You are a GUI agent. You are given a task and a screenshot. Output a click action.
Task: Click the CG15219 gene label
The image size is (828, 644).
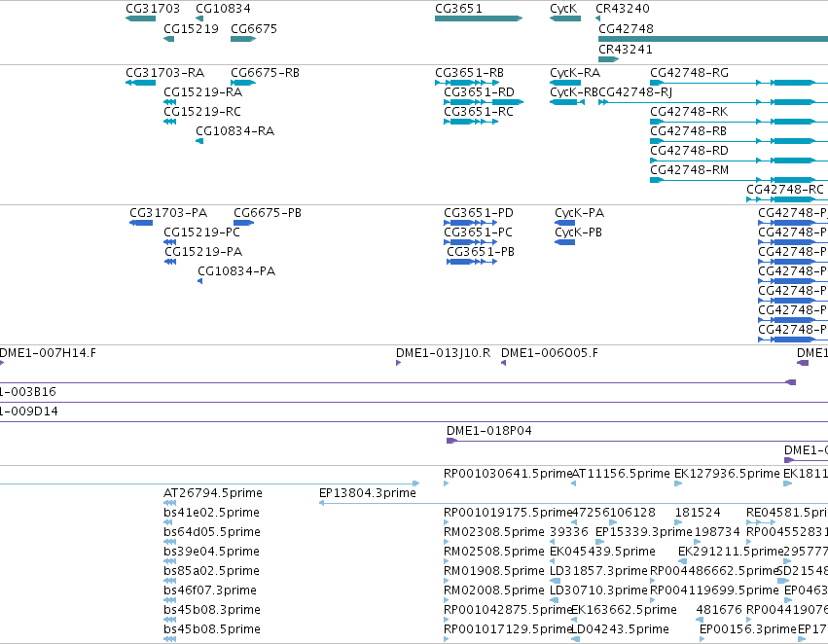(191, 28)
